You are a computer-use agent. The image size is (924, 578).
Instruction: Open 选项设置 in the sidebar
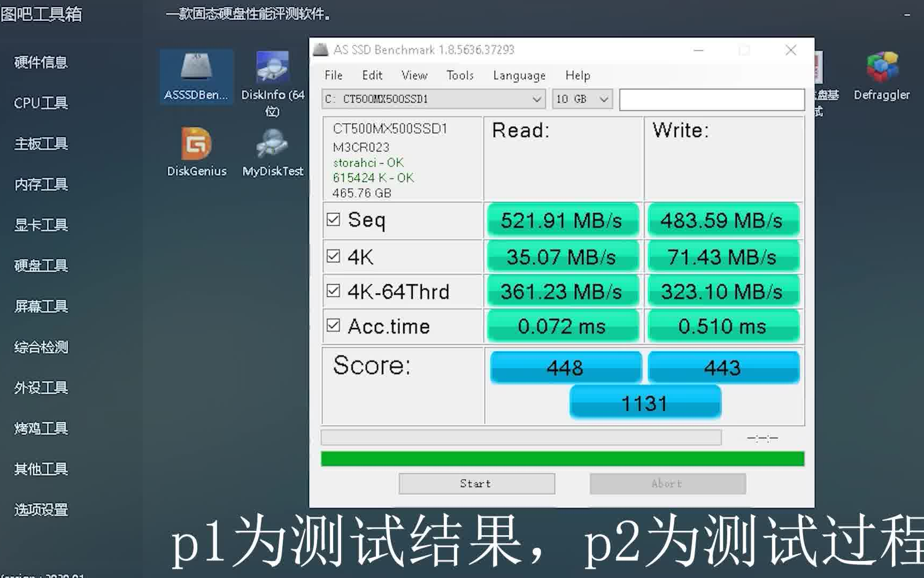[x=41, y=509]
